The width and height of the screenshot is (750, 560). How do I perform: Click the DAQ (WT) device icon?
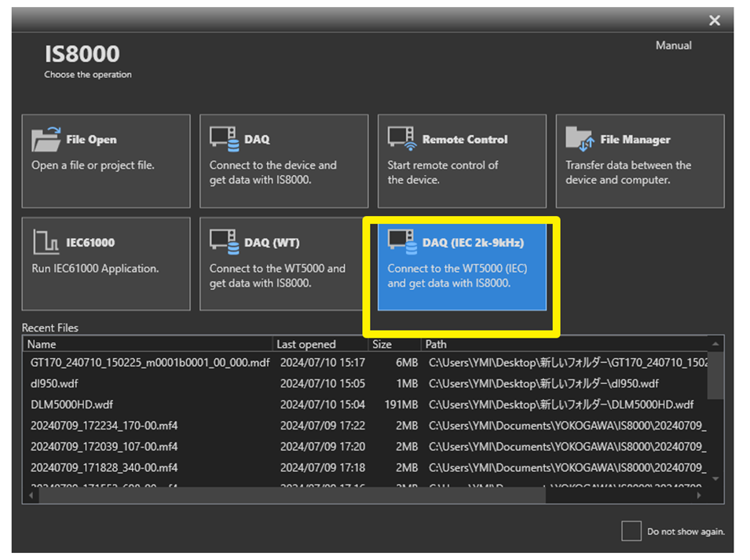(x=225, y=242)
